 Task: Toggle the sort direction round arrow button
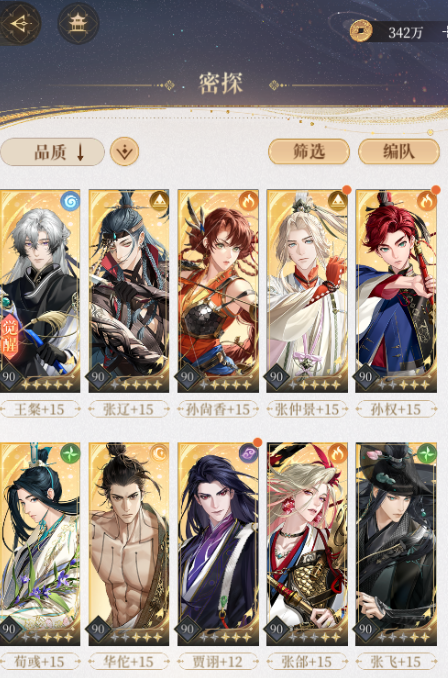click(x=125, y=152)
